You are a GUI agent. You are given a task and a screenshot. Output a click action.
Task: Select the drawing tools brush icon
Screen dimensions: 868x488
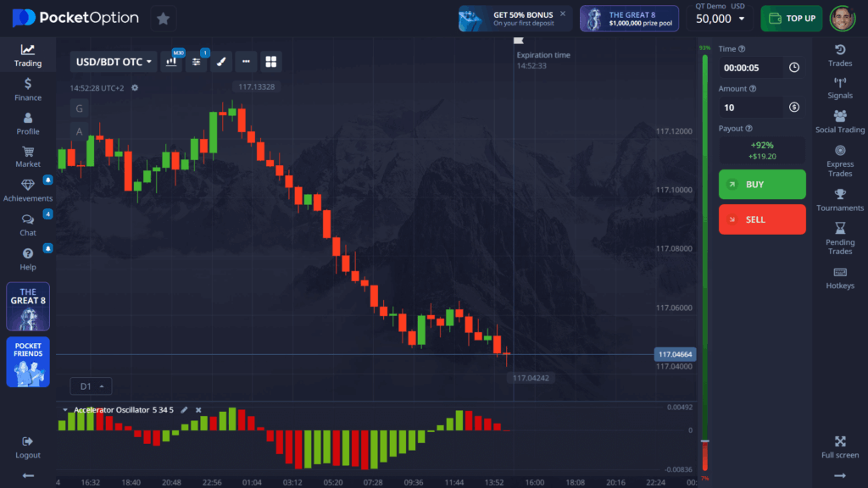(x=222, y=62)
